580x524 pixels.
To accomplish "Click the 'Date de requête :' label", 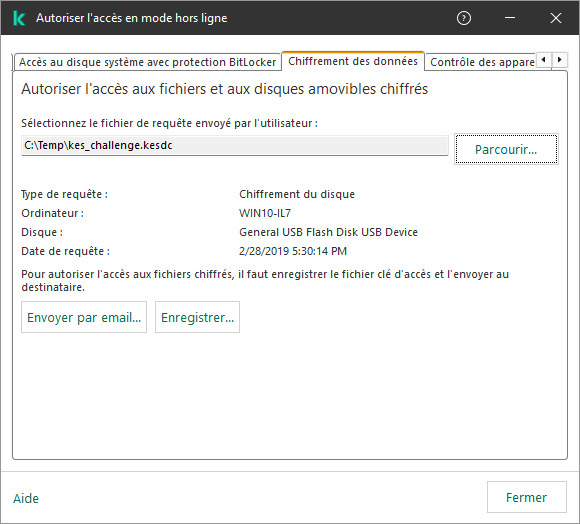I will [x=65, y=251].
